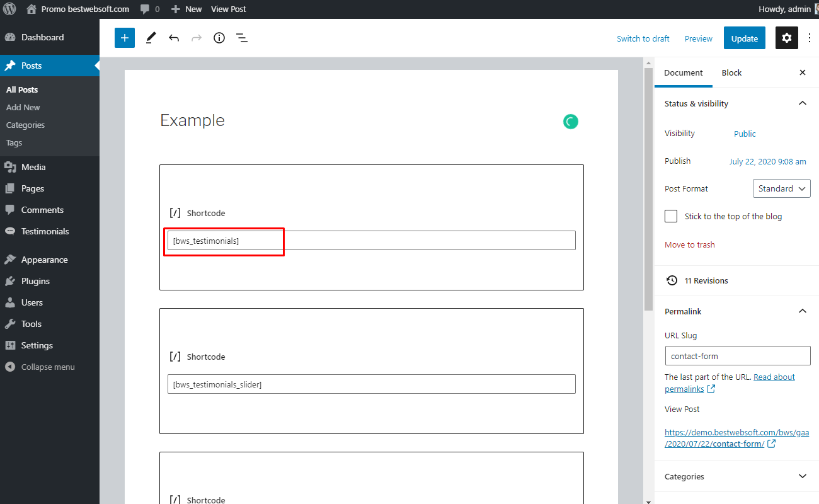This screenshot has height=504, width=819.
Task: Close the settings sidebar with X
Action: pyautogui.click(x=803, y=72)
